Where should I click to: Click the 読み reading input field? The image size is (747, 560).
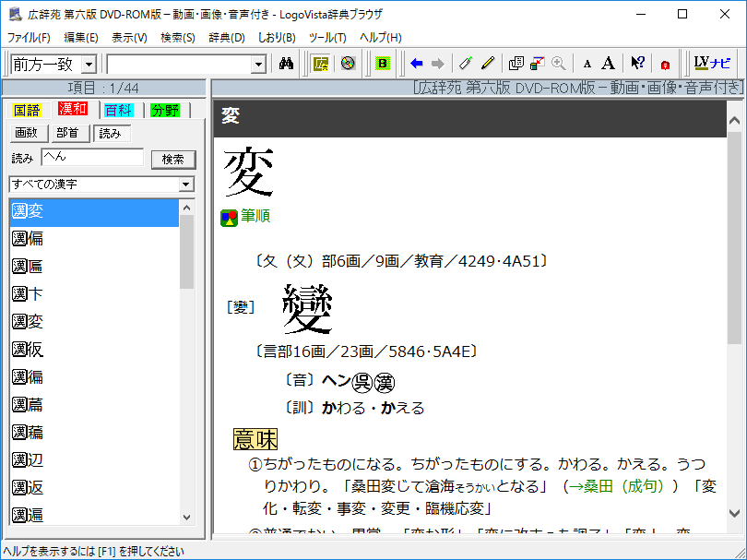(x=92, y=157)
